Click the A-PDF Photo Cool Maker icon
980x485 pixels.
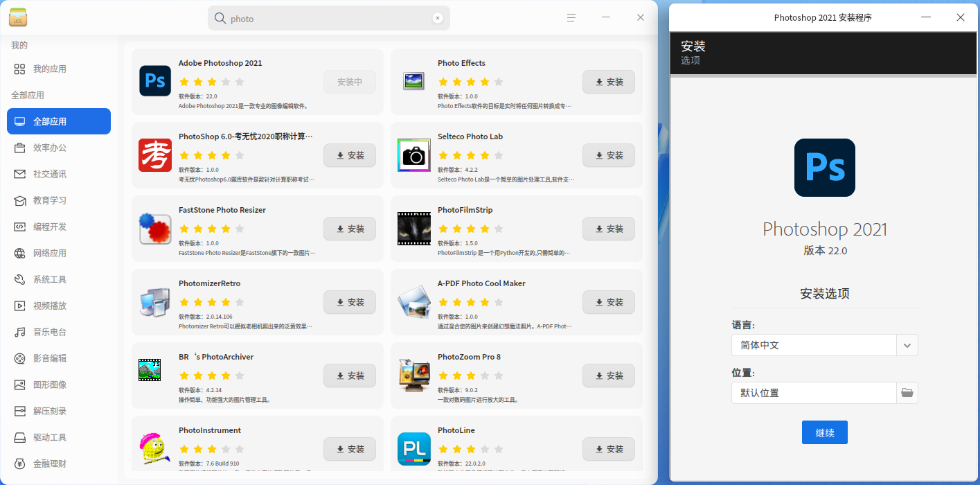tap(414, 302)
